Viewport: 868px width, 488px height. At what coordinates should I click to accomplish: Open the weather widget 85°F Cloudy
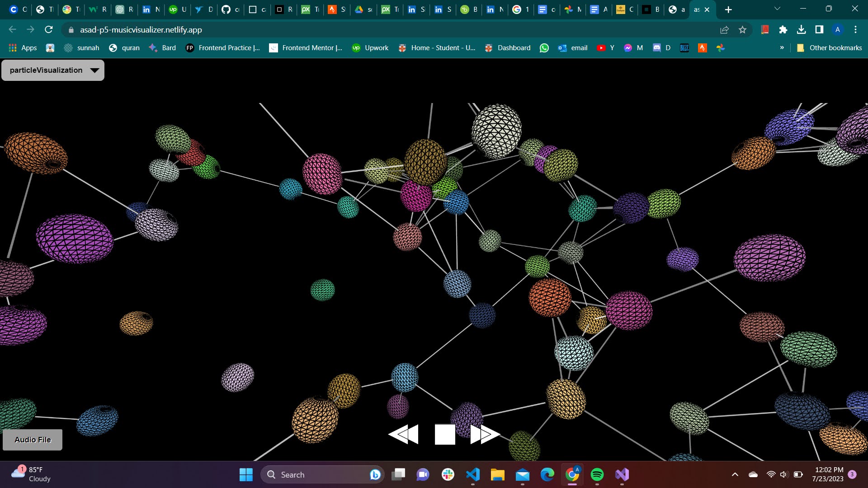pos(31,474)
